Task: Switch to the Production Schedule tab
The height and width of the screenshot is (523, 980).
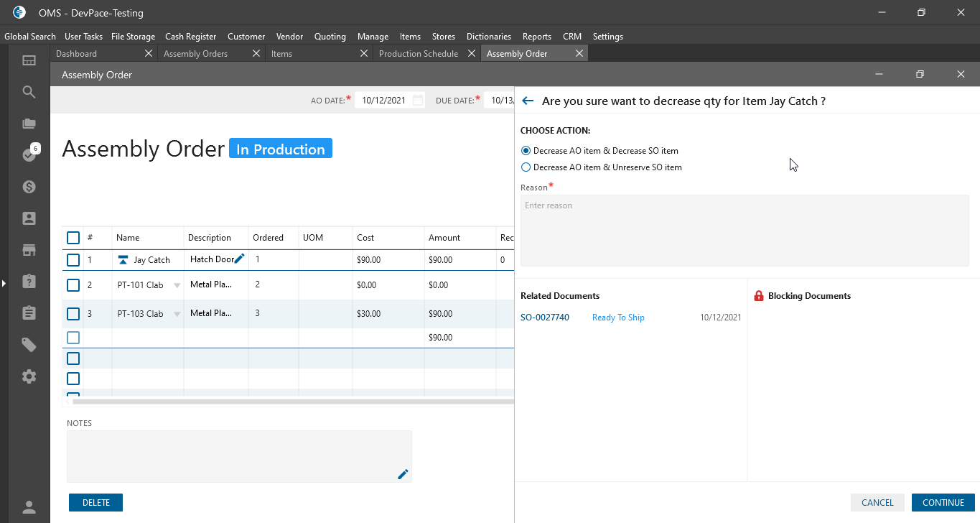Action: point(418,54)
